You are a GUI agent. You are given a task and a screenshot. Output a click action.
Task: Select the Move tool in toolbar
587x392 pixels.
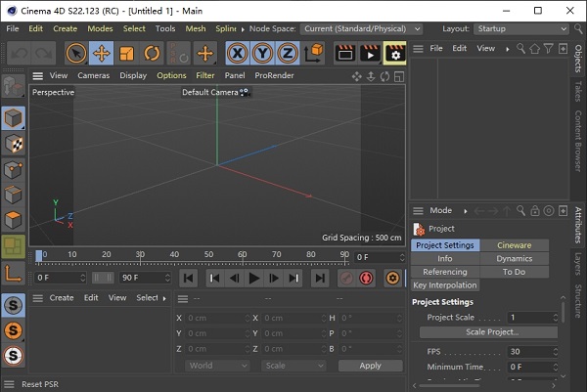[101, 53]
